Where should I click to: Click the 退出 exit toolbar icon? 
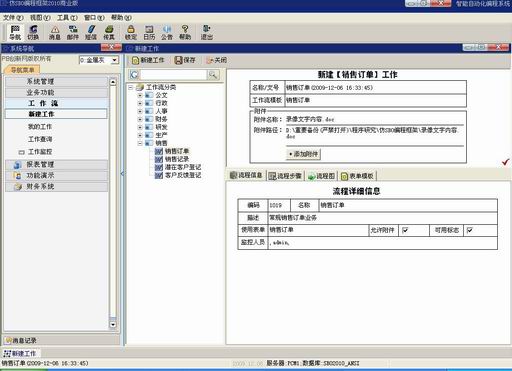click(x=207, y=32)
